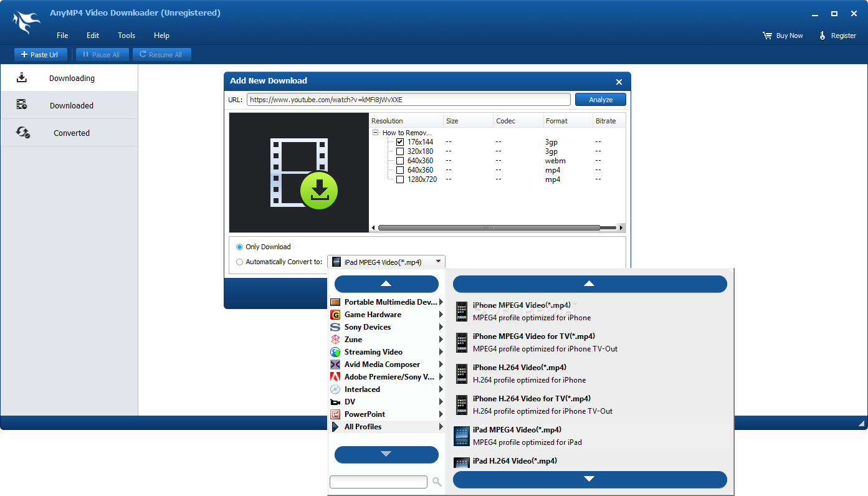
Task: Switch to the Downloaded tab
Action: click(x=69, y=105)
